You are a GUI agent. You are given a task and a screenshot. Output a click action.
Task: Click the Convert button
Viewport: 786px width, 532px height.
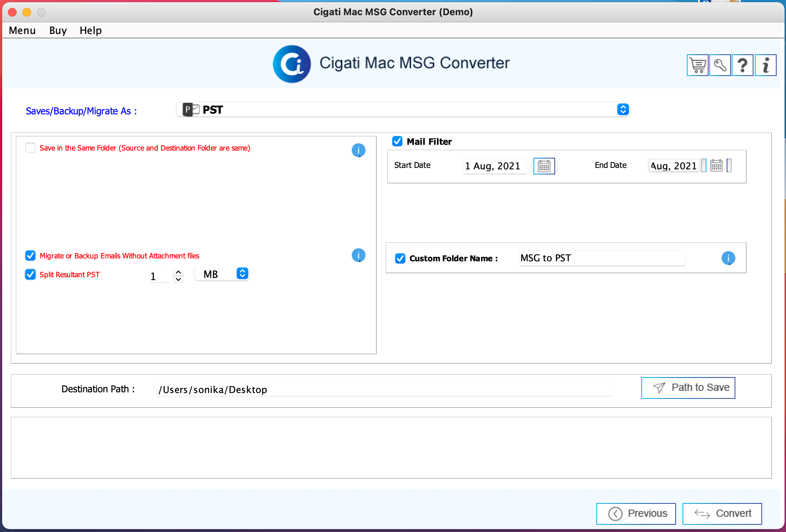coord(722,513)
